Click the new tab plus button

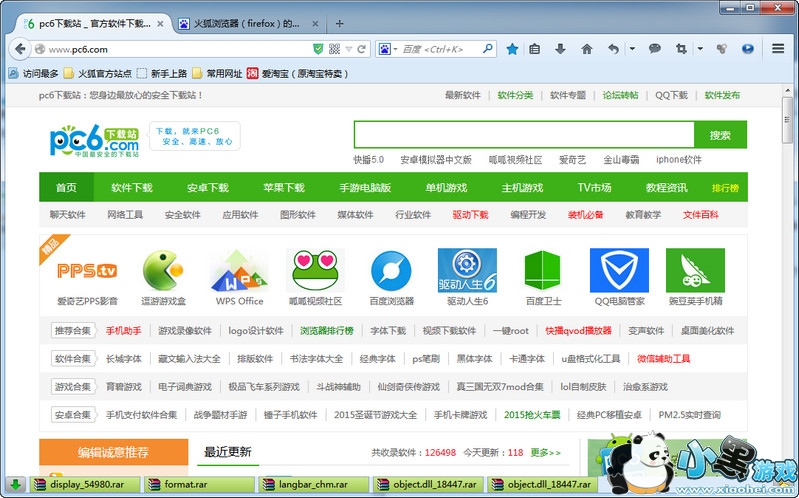click(340, 22)
